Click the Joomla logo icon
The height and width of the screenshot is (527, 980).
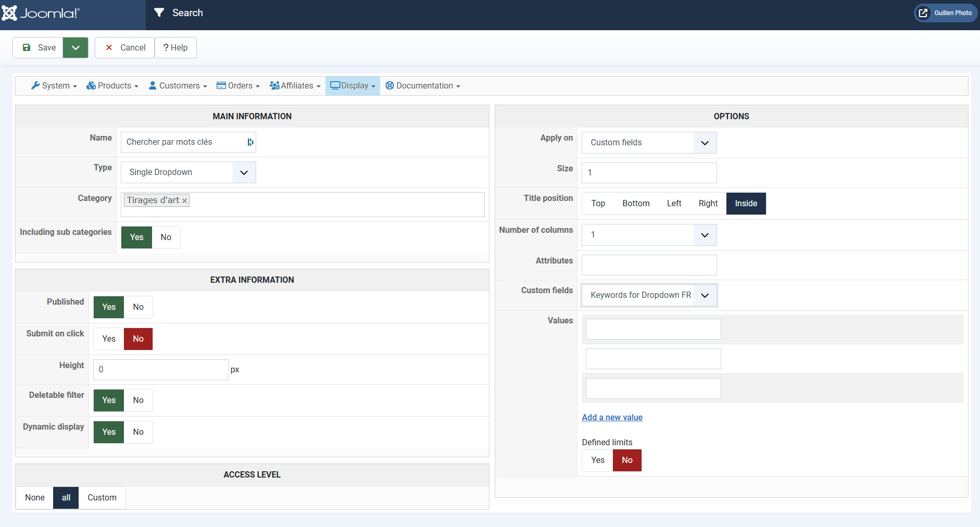click(9, 13)
